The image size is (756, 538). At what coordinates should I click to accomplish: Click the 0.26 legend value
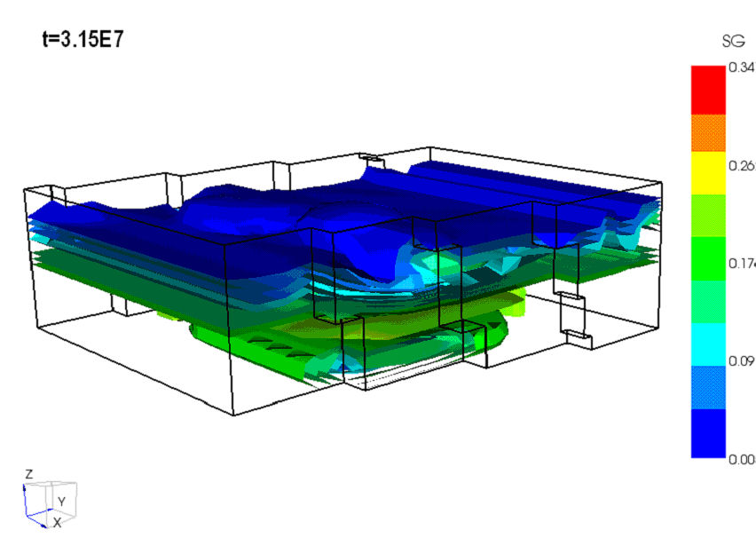click(x=741, y=166)
